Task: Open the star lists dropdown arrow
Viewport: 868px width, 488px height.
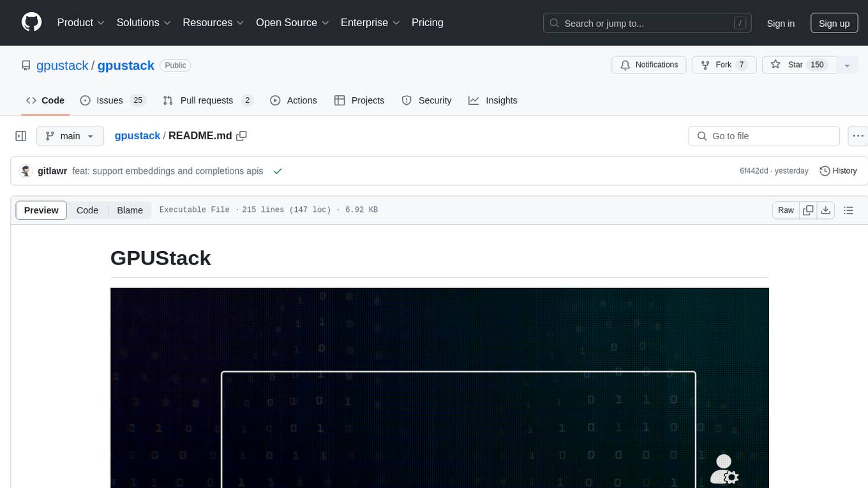Action: point(847,65)
